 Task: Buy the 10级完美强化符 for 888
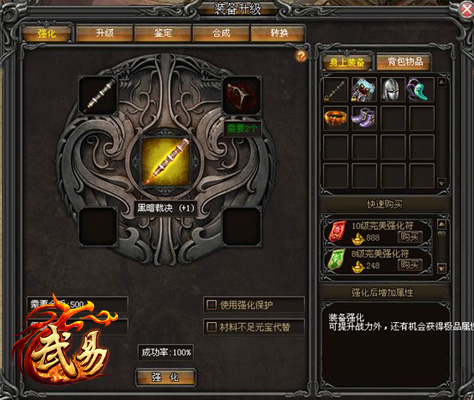tap(410, 237)
